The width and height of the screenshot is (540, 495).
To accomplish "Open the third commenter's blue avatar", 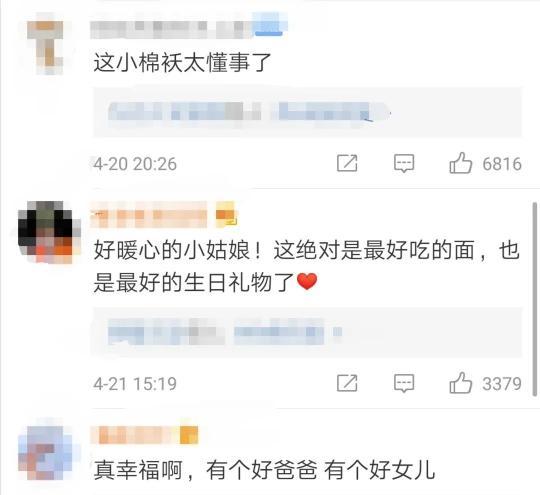I will click(x=46, y=453).
